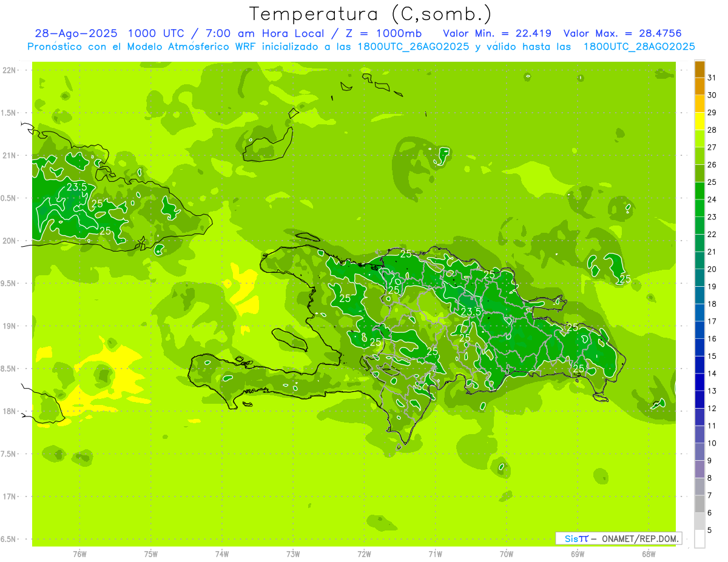Click the "73W" longitude label
Image resolution: width=728 pixels, height=562 pixels.
(x=293, y=554)
